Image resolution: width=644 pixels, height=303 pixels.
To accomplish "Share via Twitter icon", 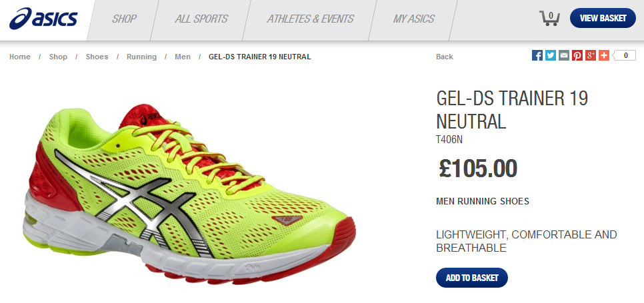I will point(551,55).
